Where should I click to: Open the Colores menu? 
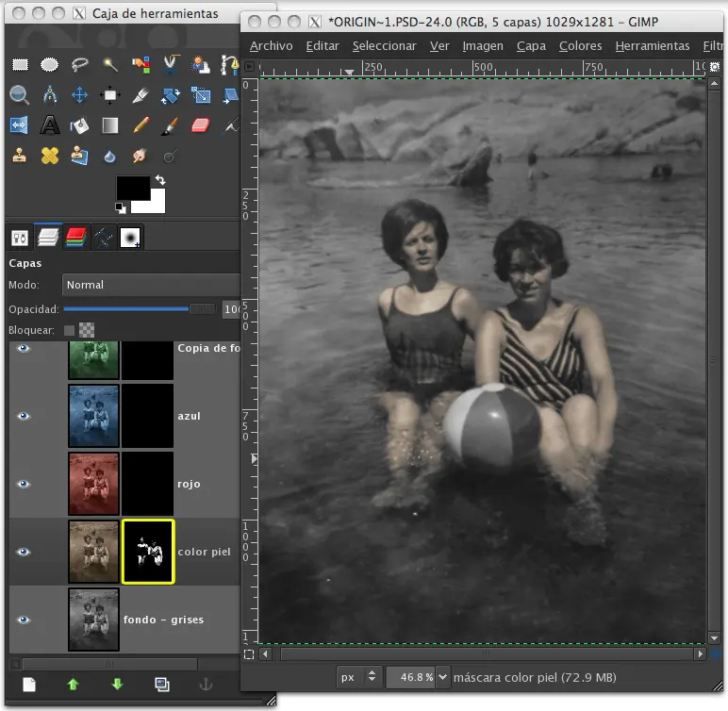click(x=580, y=46)
